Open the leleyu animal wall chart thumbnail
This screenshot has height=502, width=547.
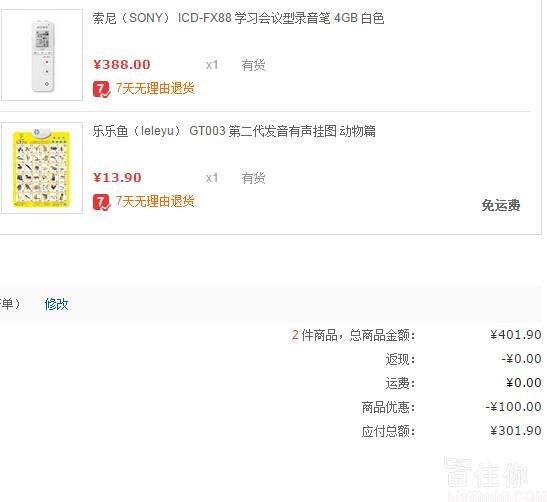(42, 168)
